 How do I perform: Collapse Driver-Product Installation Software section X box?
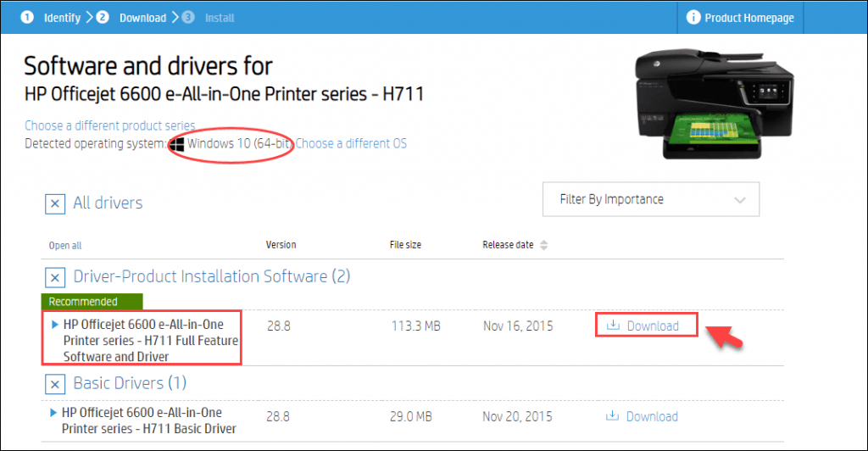pyautogui.click(x=55, y=277)
